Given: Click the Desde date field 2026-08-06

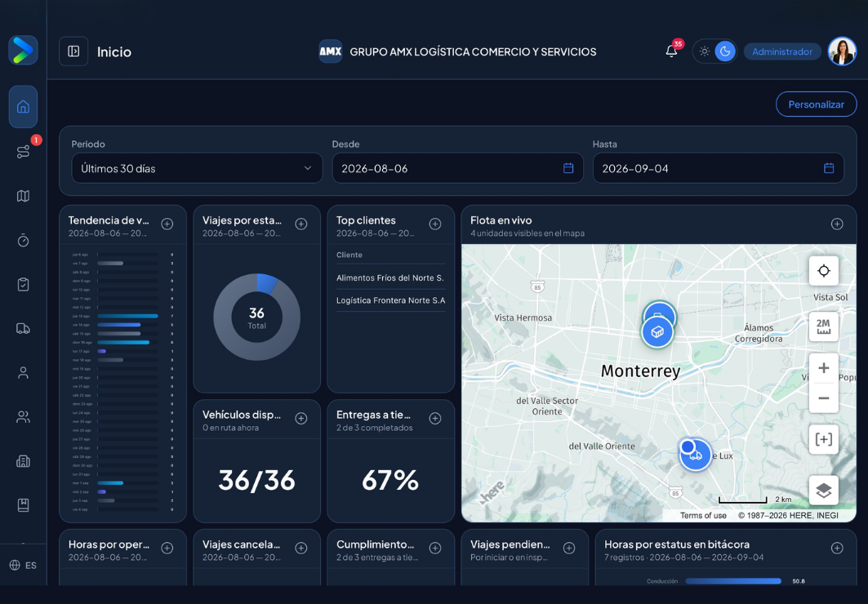Looking at the screenshot, I should click(457, 168).
